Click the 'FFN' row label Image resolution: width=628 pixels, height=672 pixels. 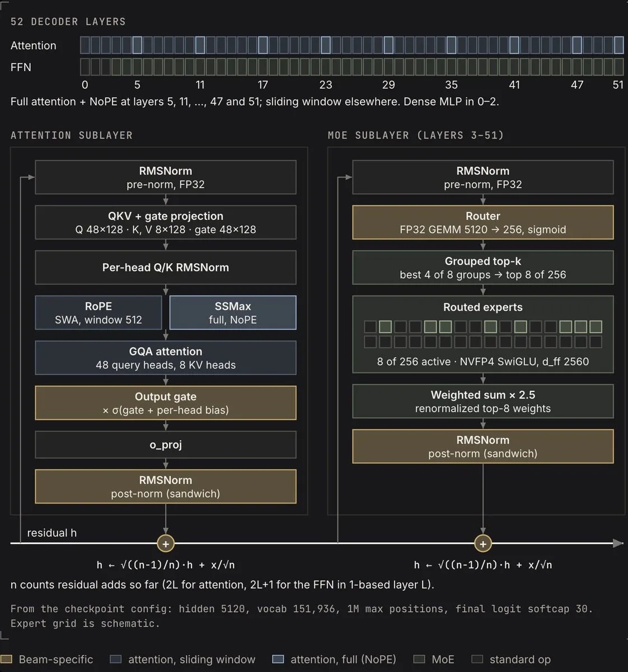[21, 67]
